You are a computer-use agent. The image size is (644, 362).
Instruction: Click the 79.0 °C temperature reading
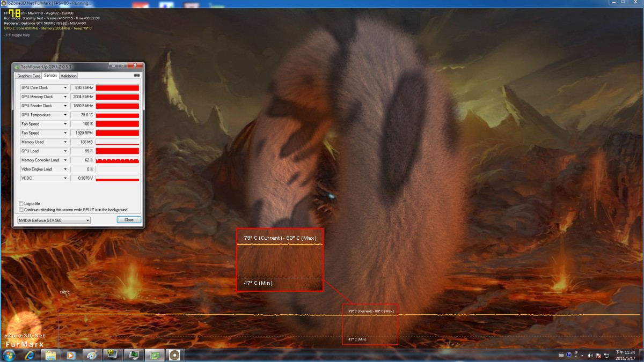[83, 115]
